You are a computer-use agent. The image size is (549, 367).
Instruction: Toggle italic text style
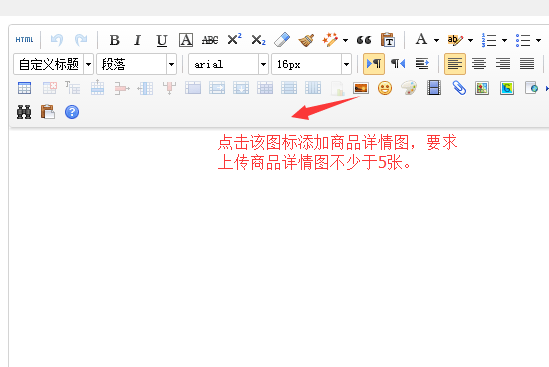[138, 40]
